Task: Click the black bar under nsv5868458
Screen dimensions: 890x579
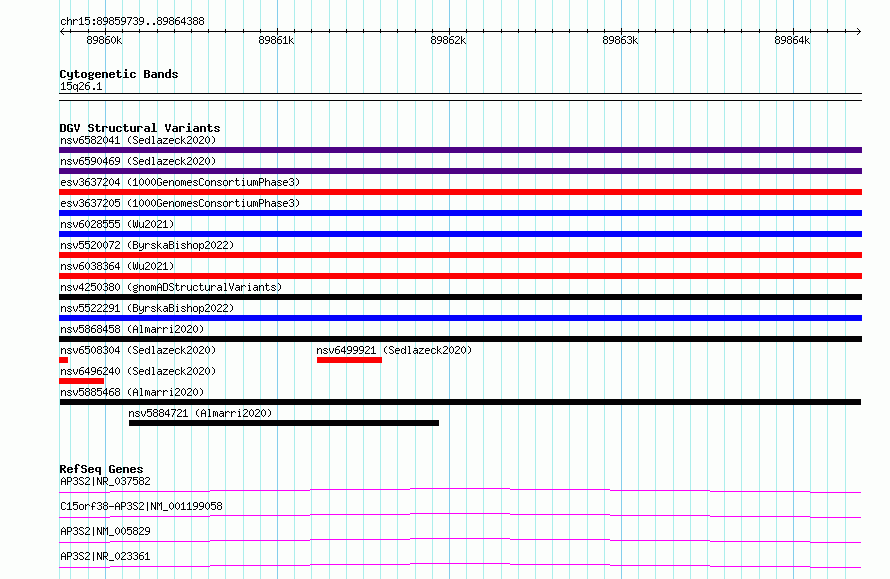Action: [460, 339]
